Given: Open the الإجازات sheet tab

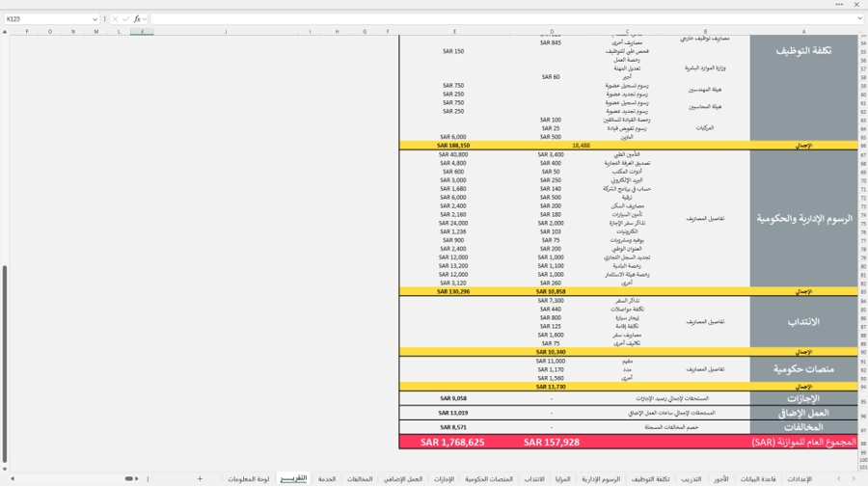Looking at the screenshot, I should point(444,478).
